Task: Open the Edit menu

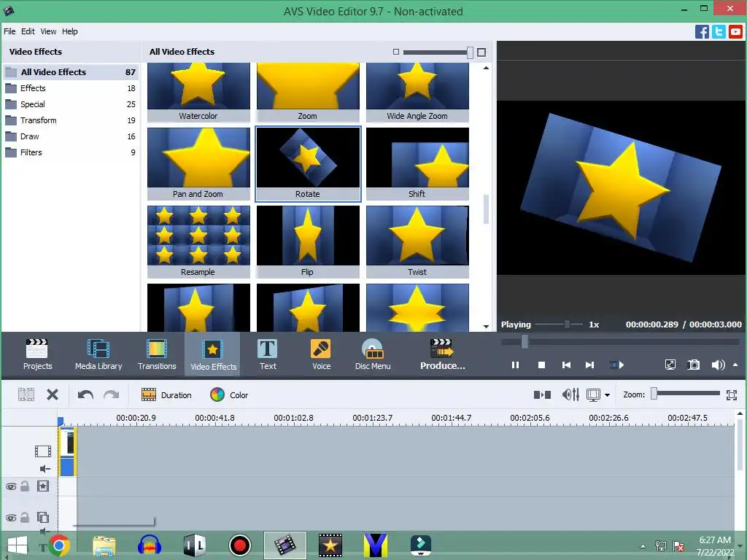Action: [28, 31]
